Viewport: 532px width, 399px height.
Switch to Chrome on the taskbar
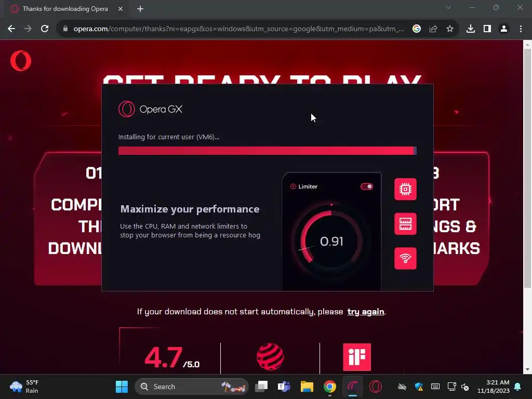329,387
